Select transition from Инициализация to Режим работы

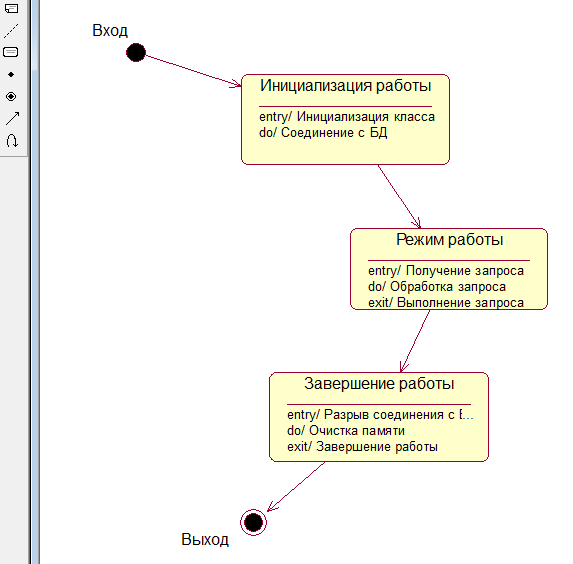click(399, 196)
